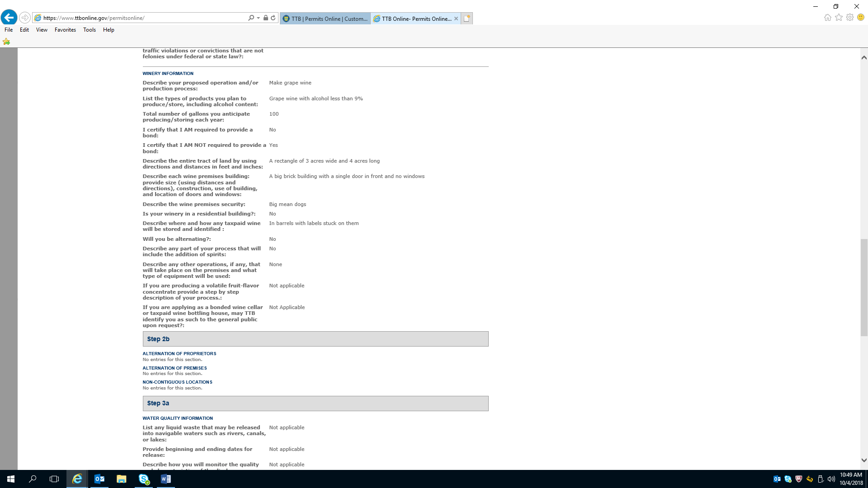The width and height of the screenshot is (868, 488).
Task: Click the browser Back arrow button
Action: click(x=9, y=18)
